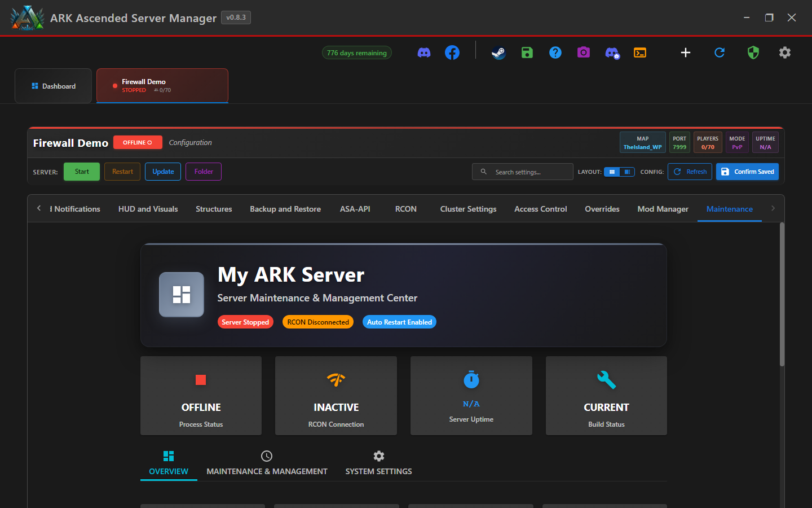Switch to the Dashboard tab
This screenshot has width=812, height=508.
pos(53,86)
